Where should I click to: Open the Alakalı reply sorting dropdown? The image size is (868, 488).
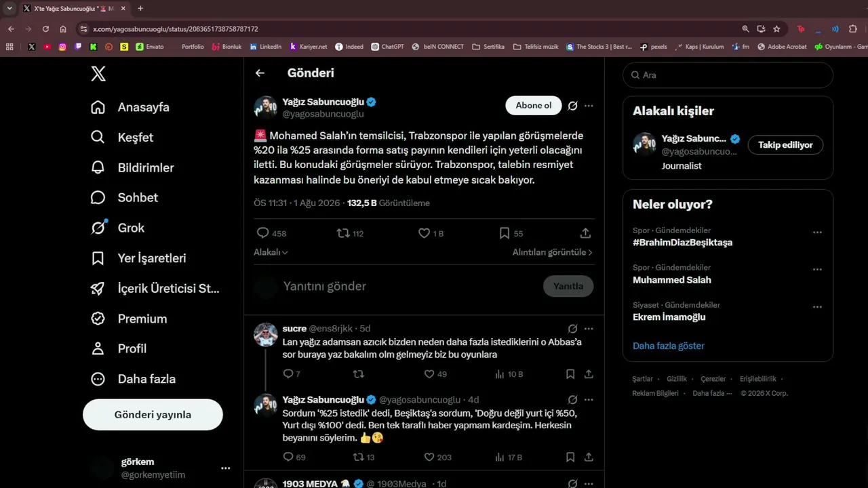click(271, 252)
